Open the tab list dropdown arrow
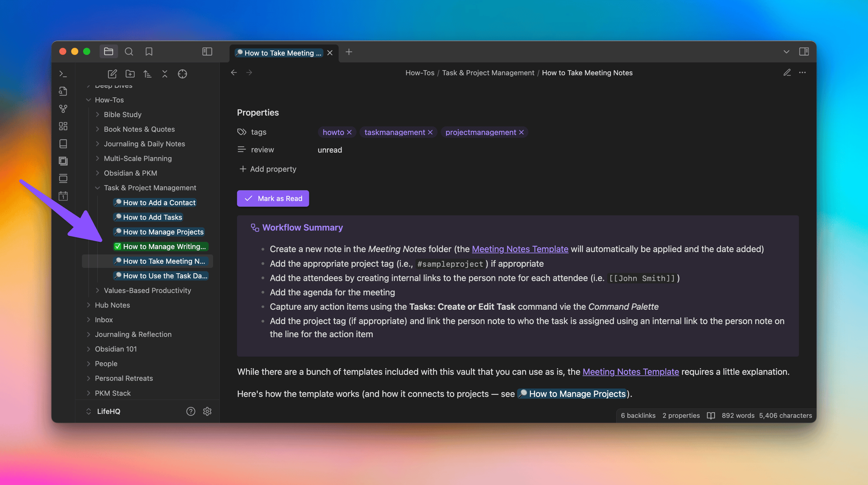Viewport: 868px width, 485px height. coord(786,52)
